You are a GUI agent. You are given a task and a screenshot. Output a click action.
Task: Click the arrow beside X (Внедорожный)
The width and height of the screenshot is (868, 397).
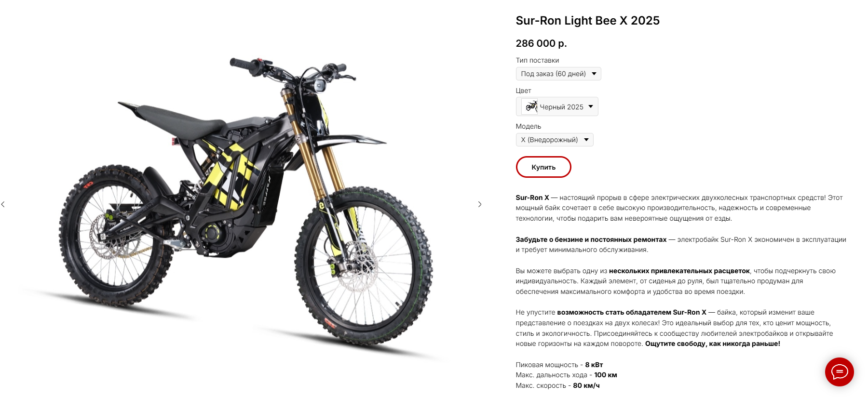[586, 140]
